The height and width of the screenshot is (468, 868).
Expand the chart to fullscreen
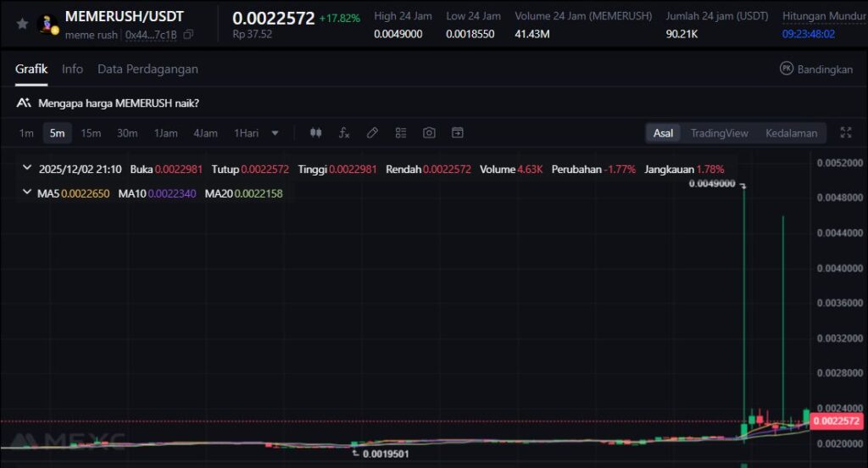coord(845,133)
